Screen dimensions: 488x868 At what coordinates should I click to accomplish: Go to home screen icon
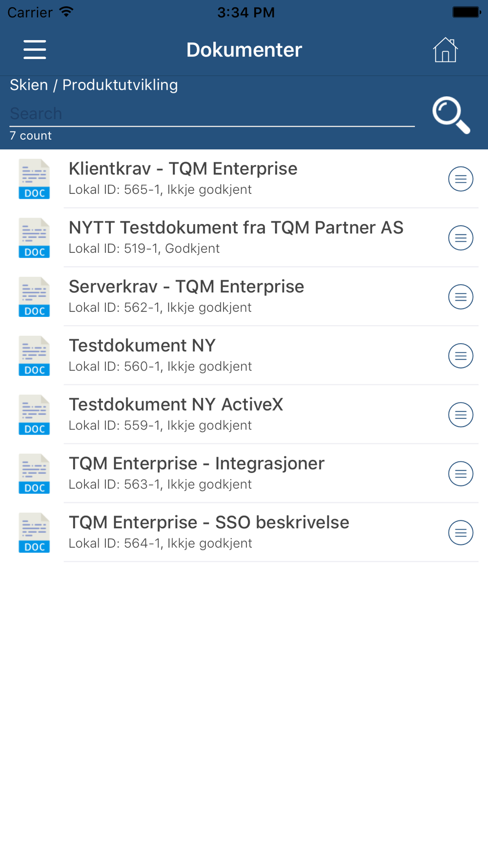pyautogui.click(x=445, y=50)
